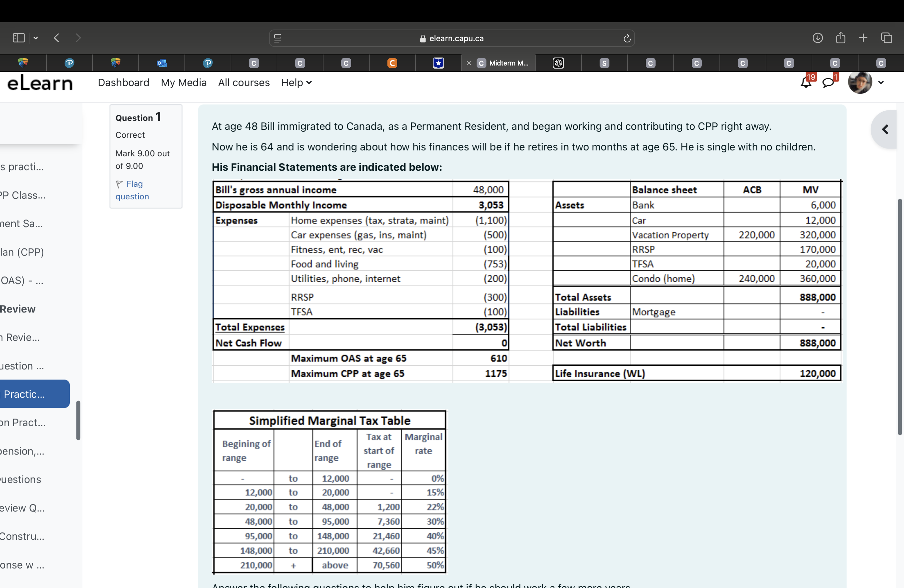This screenshot has height=588, width=904.
Task: Switch to the blue star icon tab
Action: coord(438,63)
